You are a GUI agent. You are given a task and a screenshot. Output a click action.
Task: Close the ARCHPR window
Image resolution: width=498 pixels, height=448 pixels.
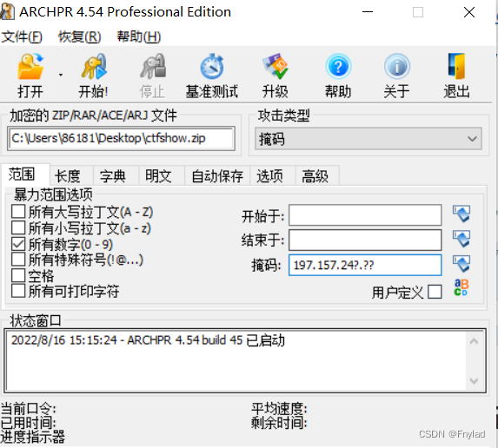469,12
